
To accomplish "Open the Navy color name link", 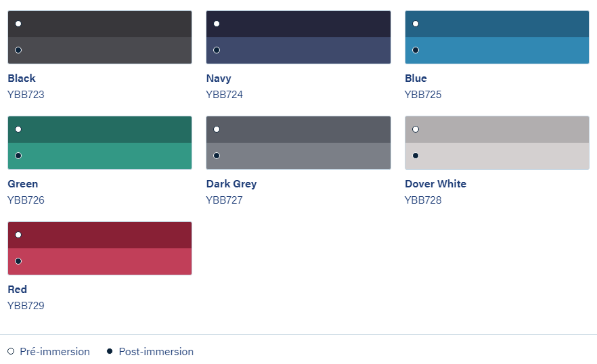I will [219, 78].
